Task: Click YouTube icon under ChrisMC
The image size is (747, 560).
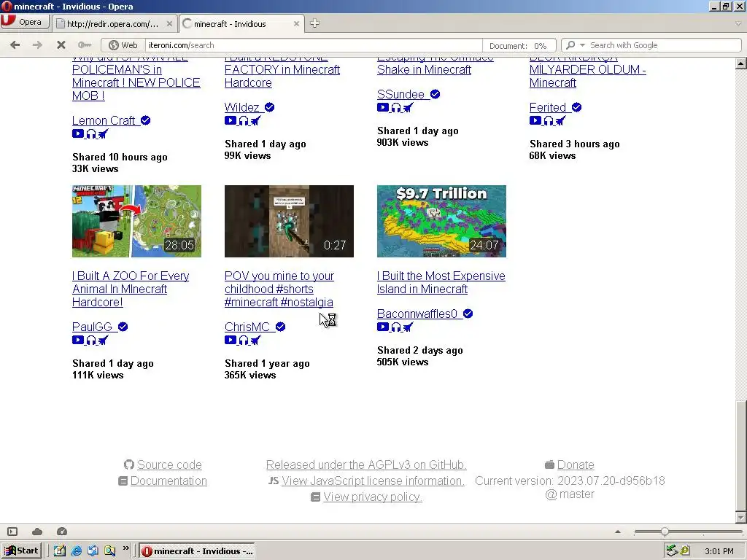Action: coord(230,340)
